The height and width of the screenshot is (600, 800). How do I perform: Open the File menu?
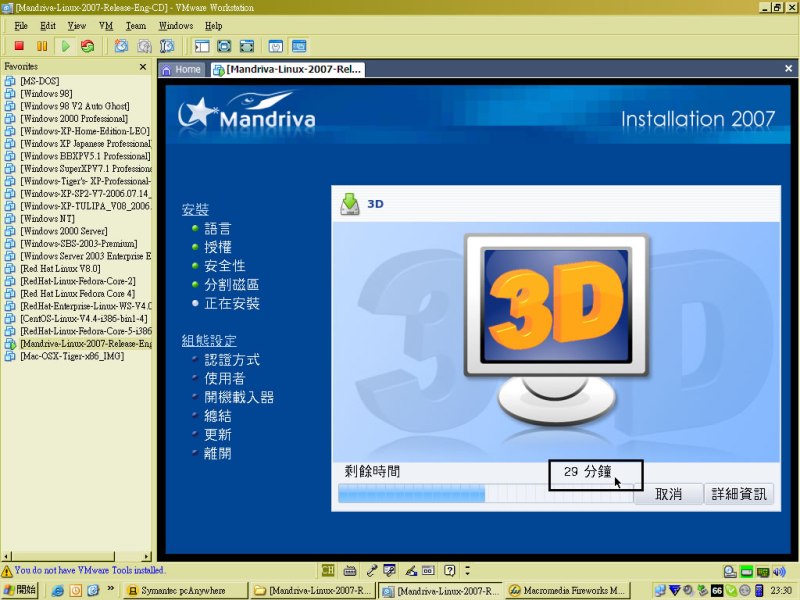click(21, 26)
